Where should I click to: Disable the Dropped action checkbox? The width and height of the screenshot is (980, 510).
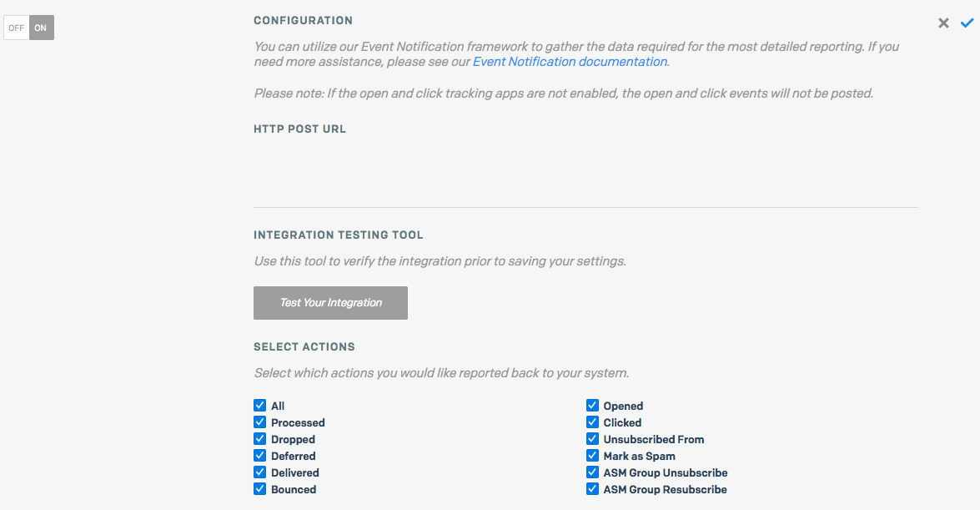pos(259,439)
